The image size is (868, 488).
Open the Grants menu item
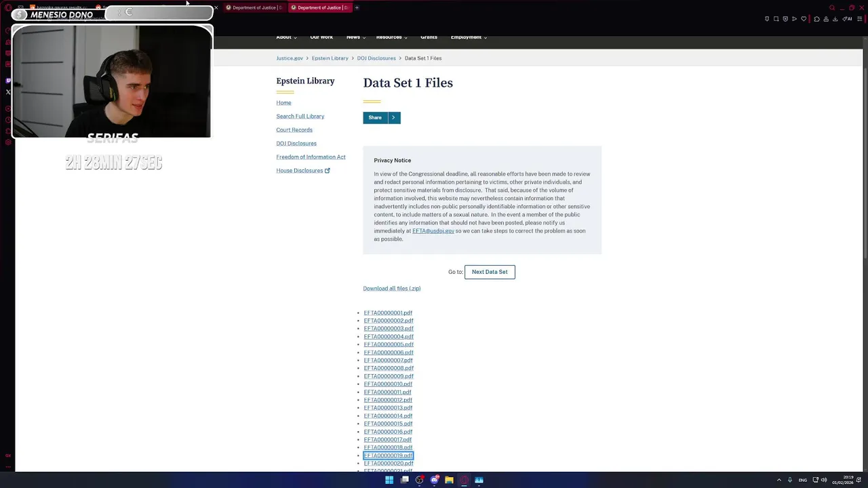429,37
